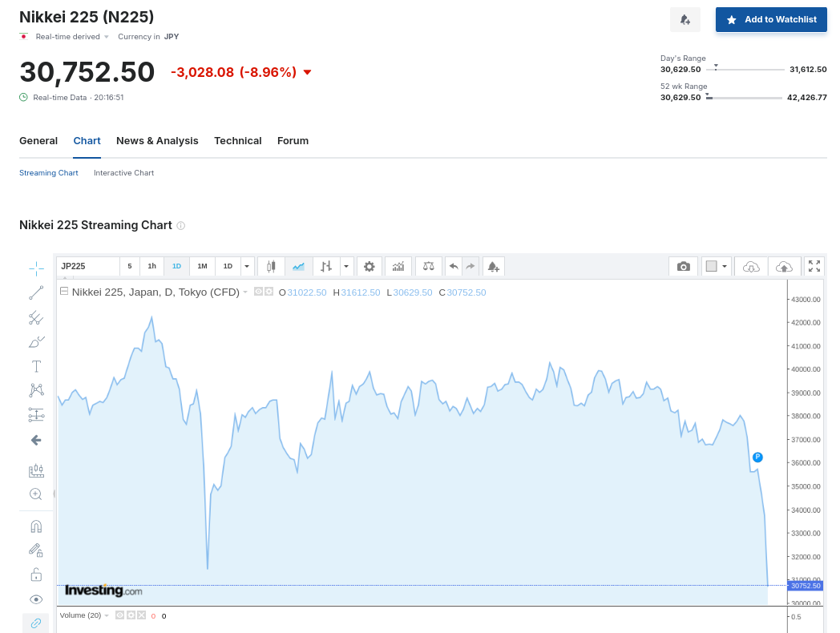This screenshot has width=840, height=633.
Task: Select the text annotation tool
Action: click(36, 366)
